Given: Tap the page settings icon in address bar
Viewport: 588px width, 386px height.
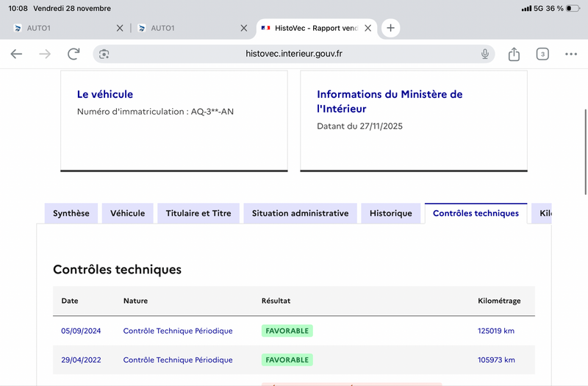Looking at the screenshot, I should 104,54.
